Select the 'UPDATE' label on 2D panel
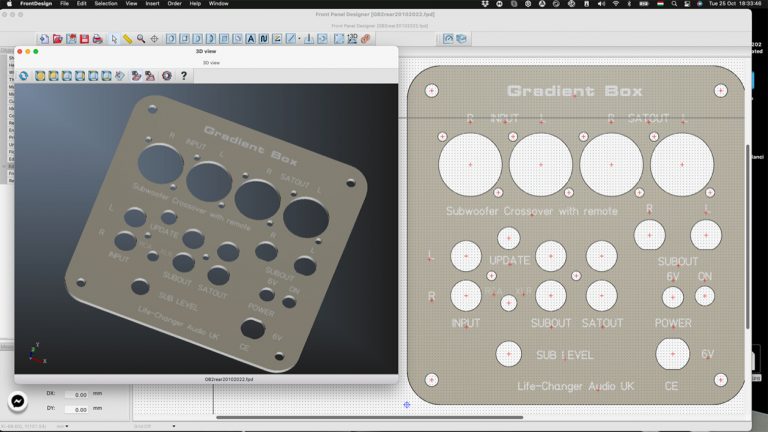 click(509, 261)
